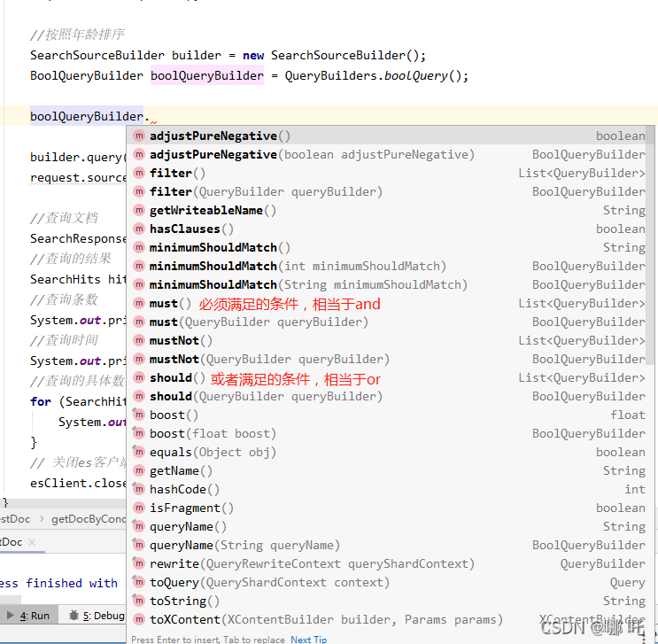Open the 5: Debug tool window
Screen dimensions: 658x644
tap(97, 616)
